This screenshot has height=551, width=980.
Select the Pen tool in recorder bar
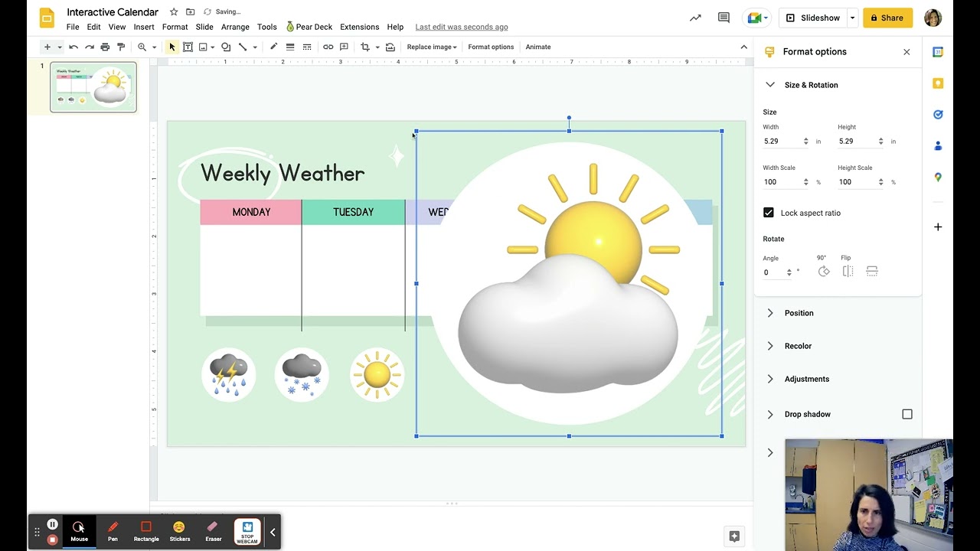click(x=113, y=531)
